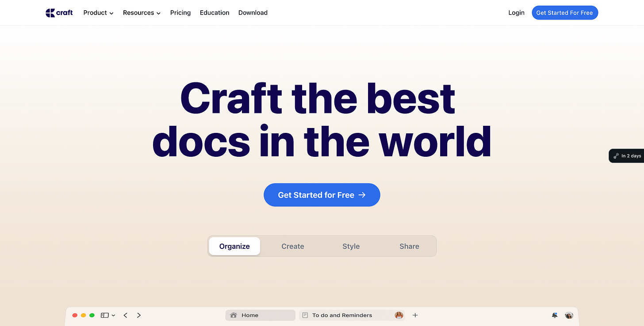Open the Download page
The width and height of the screenshot is (644, 326).
[253, 13]
